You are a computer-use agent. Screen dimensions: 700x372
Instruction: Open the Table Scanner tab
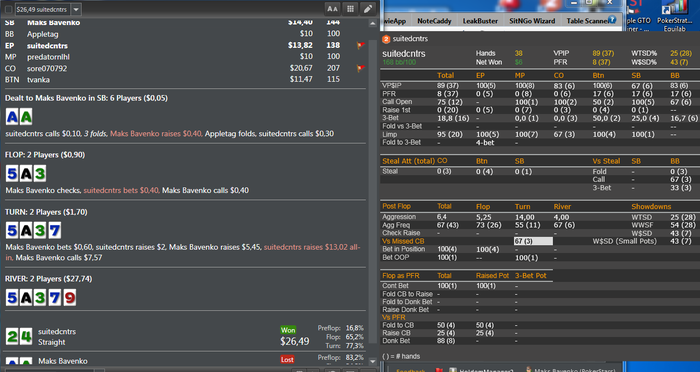pos(588,21)
